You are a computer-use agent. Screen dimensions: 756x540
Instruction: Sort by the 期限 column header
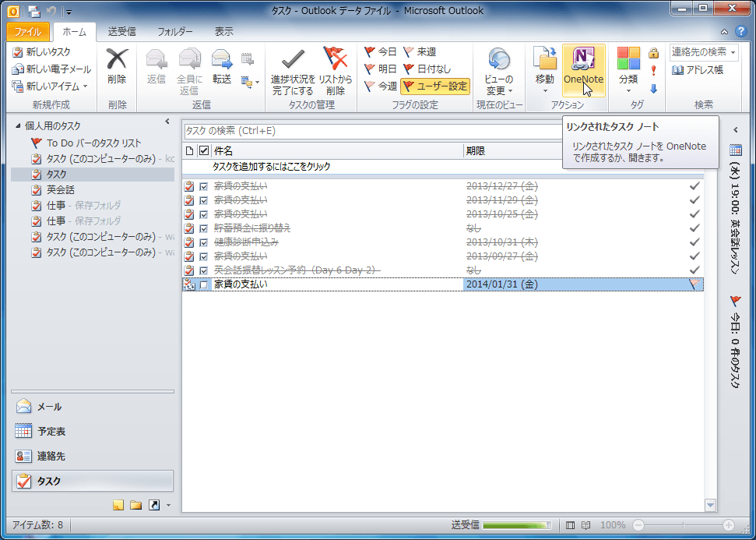(514, 151)
